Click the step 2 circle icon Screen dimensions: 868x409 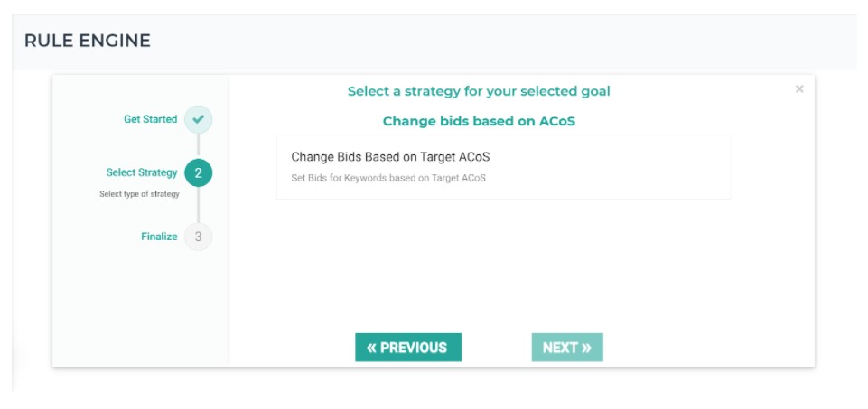tap(198, 172)
